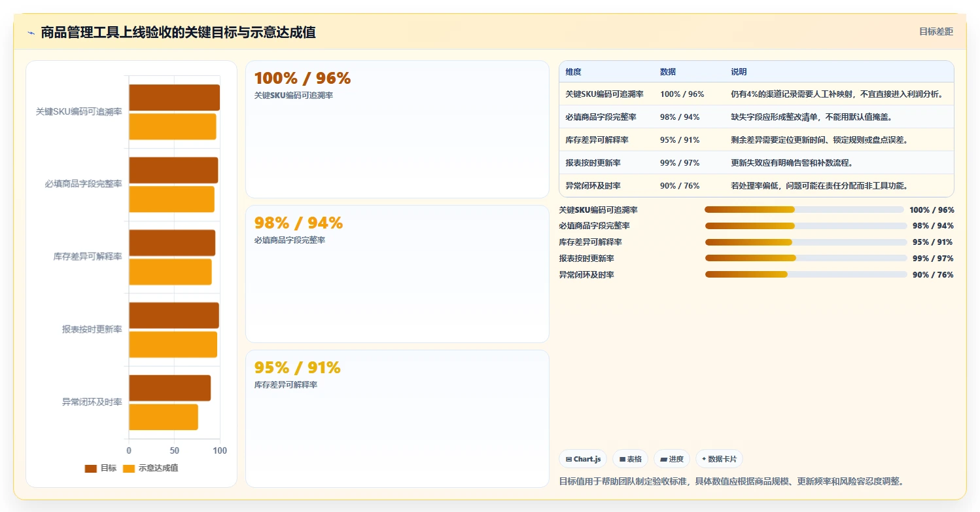Viewport: 980px width, 512px height.
Task: Click the orange achieved bar for 报表按时更新率
Action: point(173,344)
